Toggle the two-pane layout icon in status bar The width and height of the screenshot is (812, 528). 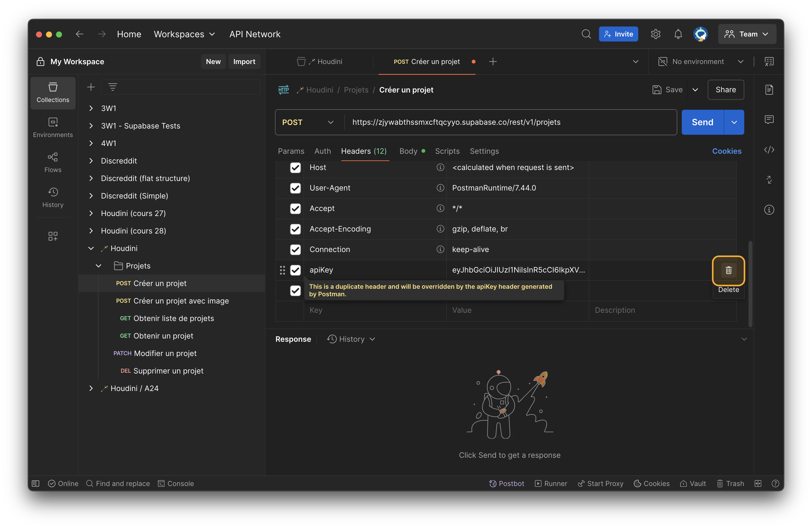tap(758, 483)
